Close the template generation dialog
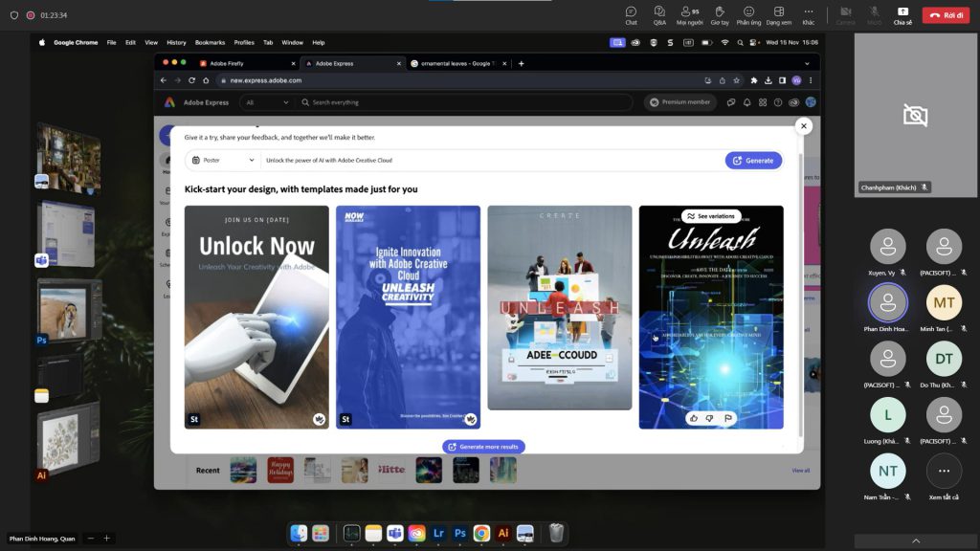Viewport: 980px width, 551px height. pos(804,126)
